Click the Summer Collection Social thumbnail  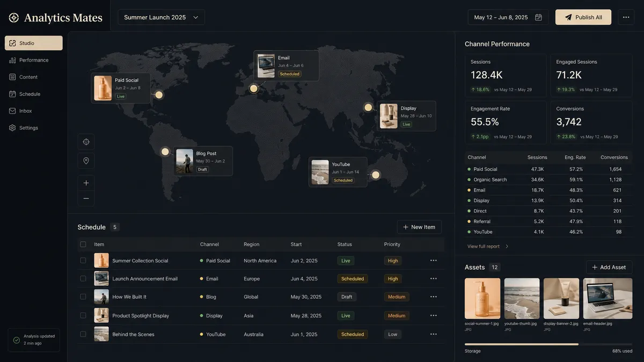(x=101, y=261)
